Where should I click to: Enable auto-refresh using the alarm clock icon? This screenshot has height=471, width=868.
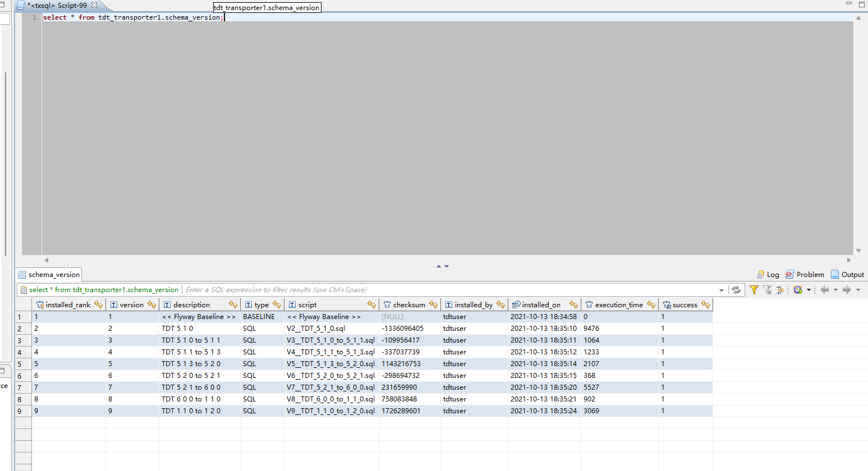[x=797, y=289]
